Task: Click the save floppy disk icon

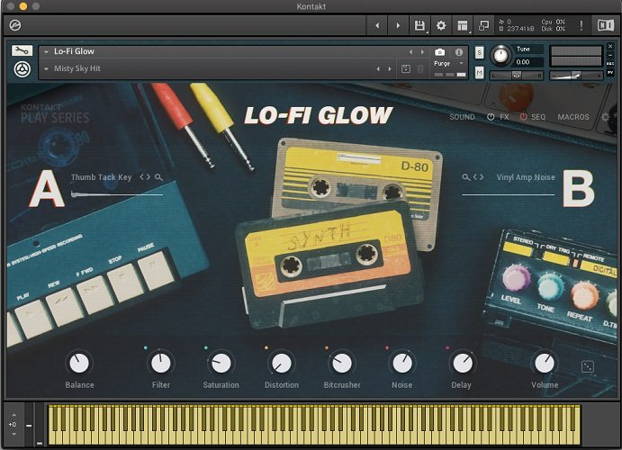Action: point(420,25)
